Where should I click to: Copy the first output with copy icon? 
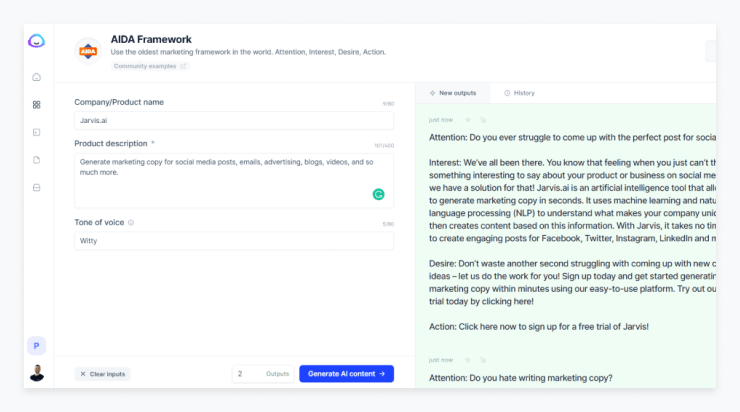coord(483,120)
